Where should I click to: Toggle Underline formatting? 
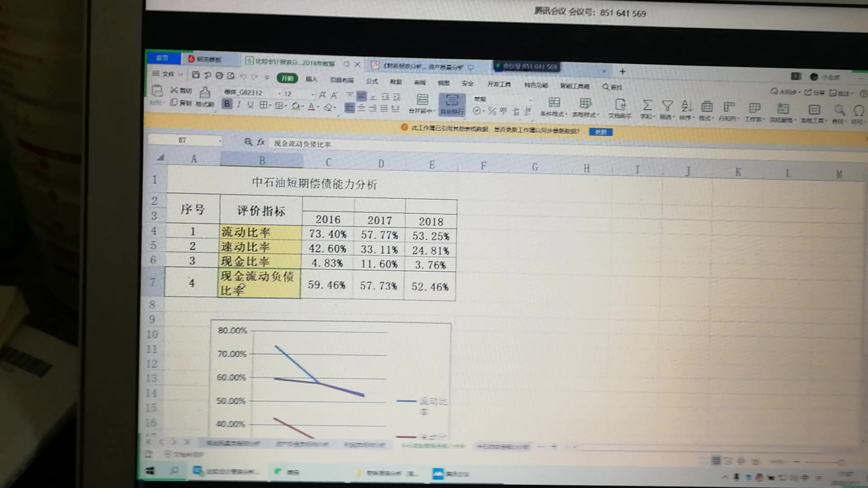pos(250,105)
